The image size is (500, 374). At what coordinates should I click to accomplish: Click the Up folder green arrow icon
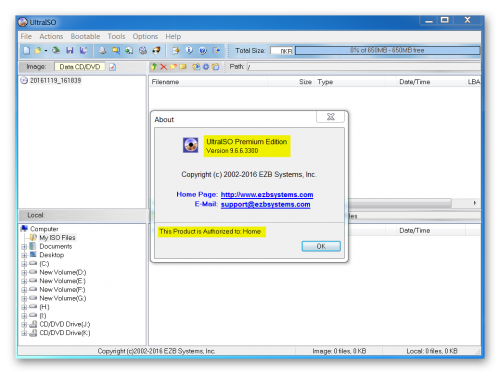154,67
